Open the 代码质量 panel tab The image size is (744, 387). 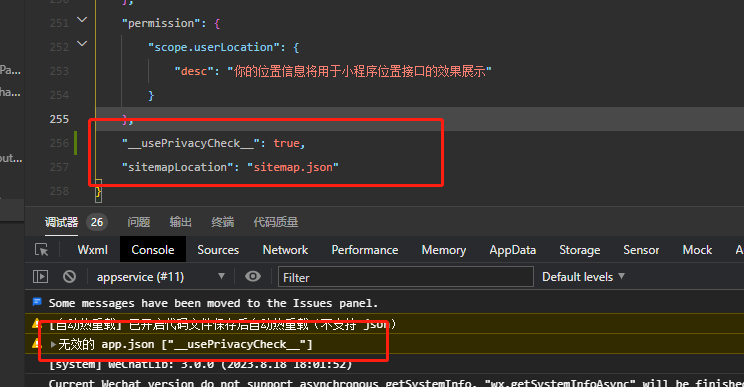pyautogui.click(x=276, y=222)
